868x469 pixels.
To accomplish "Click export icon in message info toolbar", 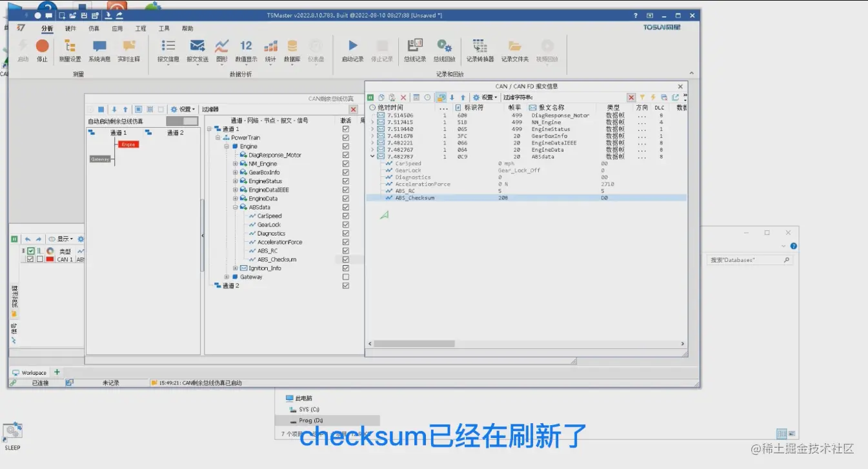I will (x=675, y=97).
